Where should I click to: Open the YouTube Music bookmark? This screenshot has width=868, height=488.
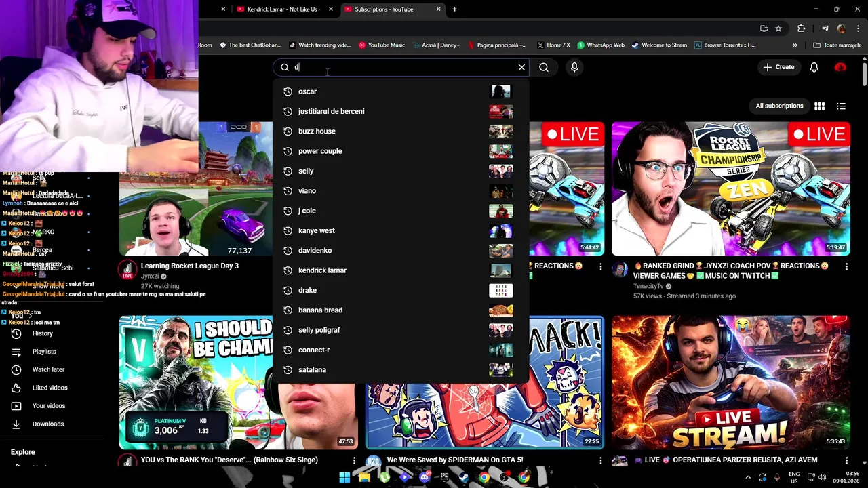coord(382,45)
